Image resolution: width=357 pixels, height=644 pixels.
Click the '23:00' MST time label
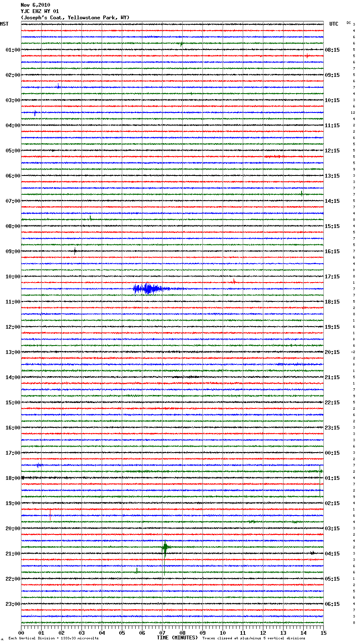point(13,604)
